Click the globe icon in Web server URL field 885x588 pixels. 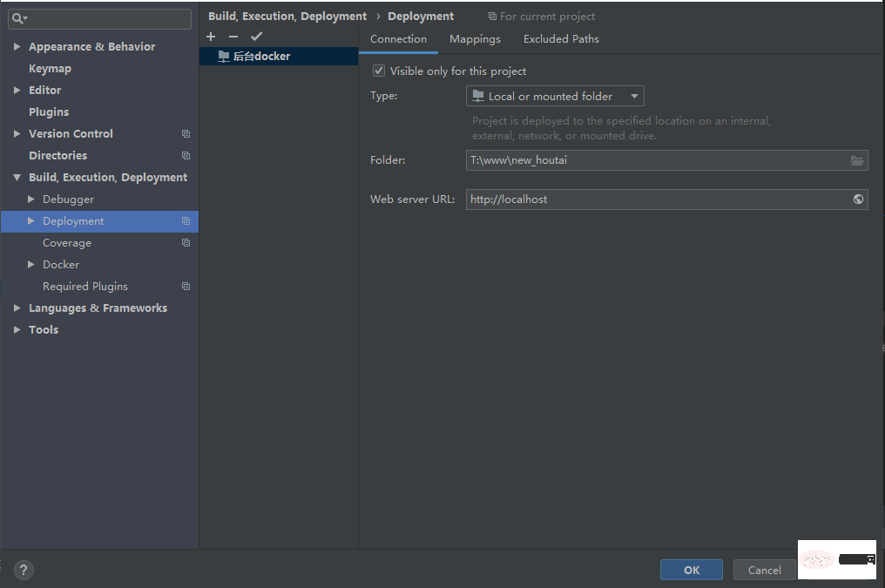point(858,199)
